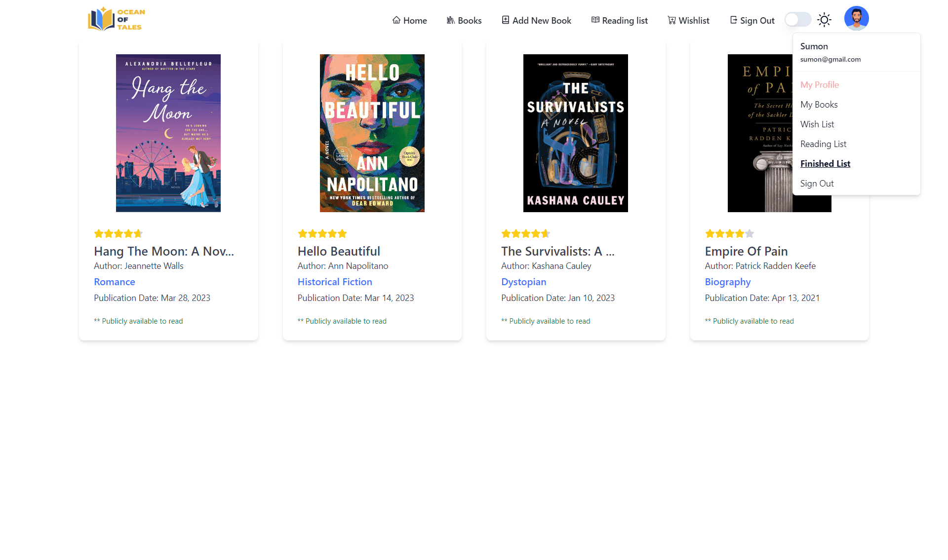Viewport: 948px width, 560px height.
Task: Choose Reading List in dropdown menu
Action: pos(823,144)
